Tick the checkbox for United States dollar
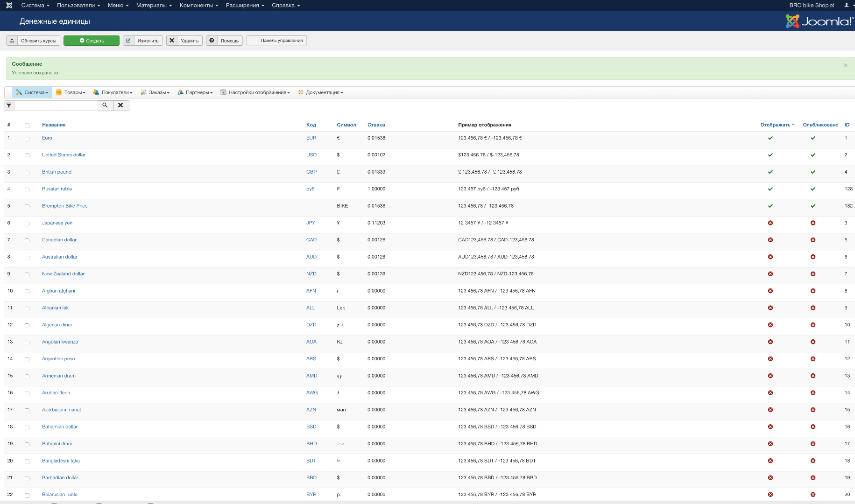Screen dimensions: 855x504 [x=27, y=156]
